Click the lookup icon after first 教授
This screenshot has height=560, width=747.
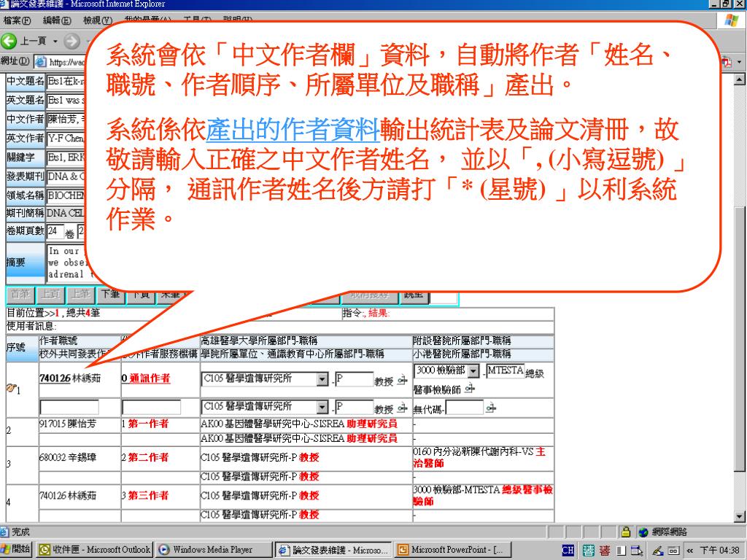click(402, 381)
